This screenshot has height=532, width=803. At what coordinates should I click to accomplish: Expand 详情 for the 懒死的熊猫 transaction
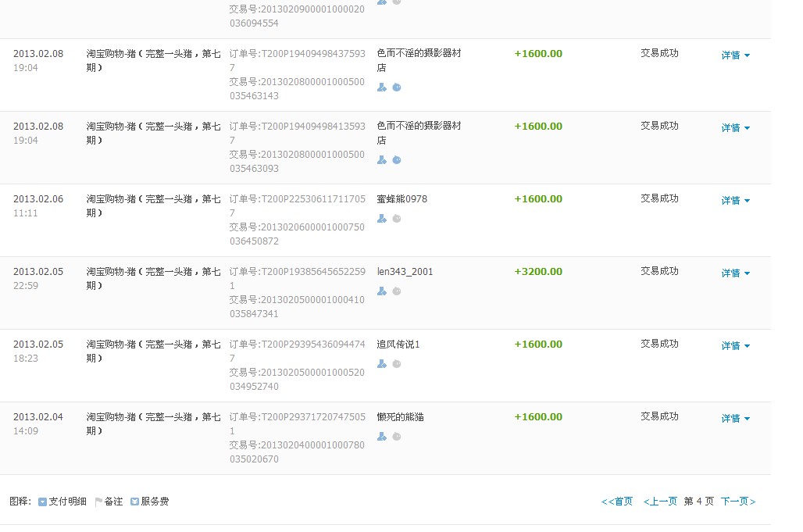(x=735, y=419)
